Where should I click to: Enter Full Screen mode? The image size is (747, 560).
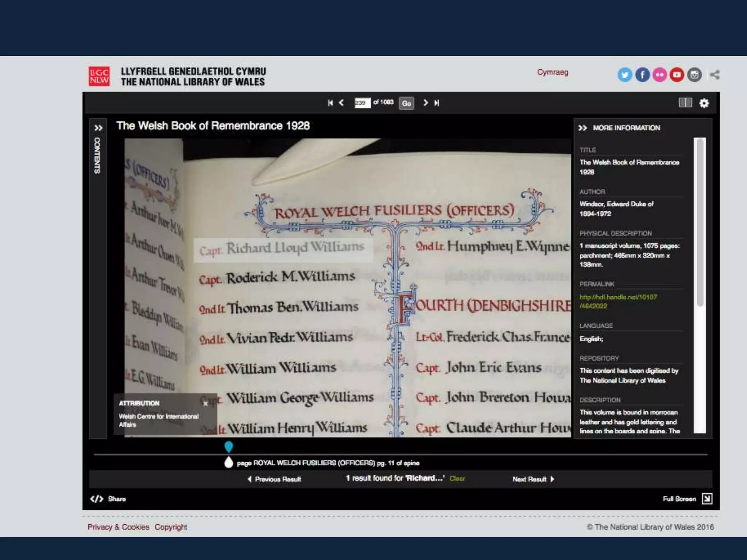(707, 499)
